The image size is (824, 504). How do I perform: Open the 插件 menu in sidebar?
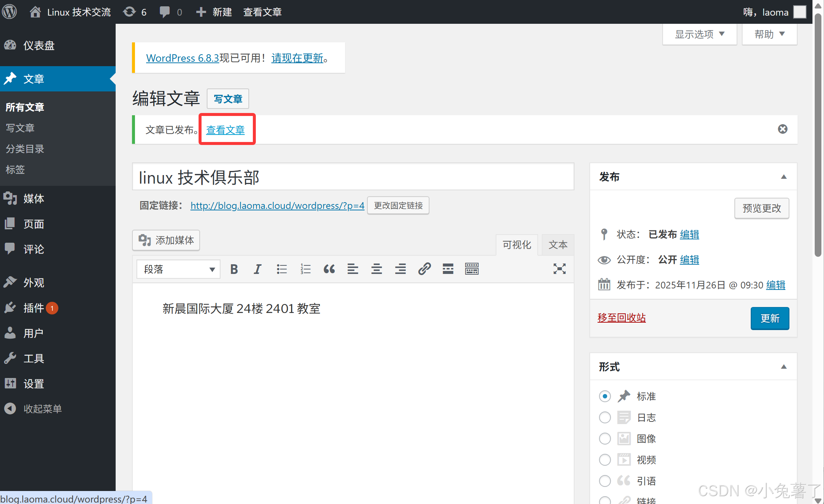[x=33, y=308]
